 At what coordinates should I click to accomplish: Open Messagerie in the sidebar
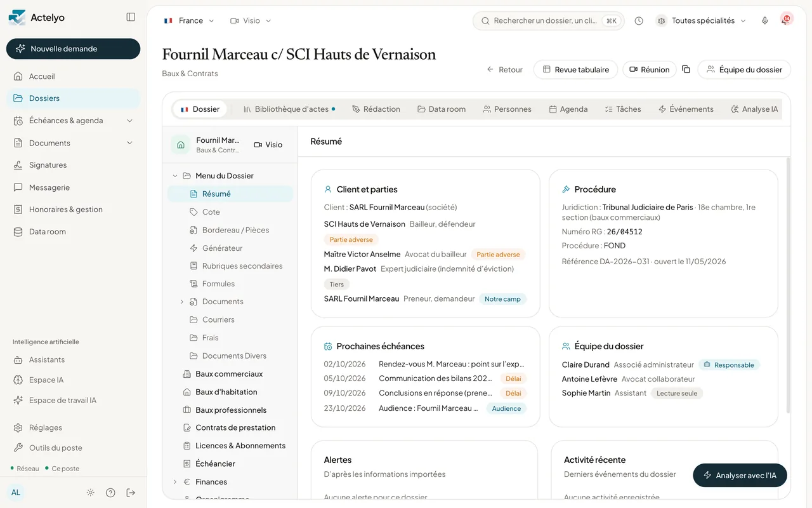73,187
